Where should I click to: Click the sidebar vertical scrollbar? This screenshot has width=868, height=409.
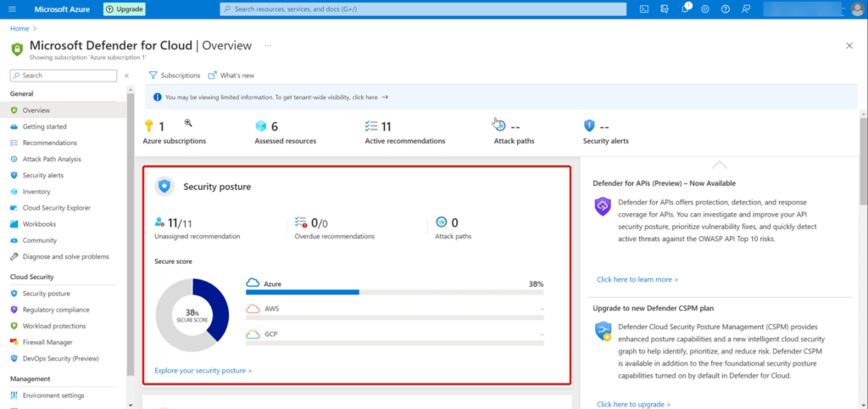131,233
